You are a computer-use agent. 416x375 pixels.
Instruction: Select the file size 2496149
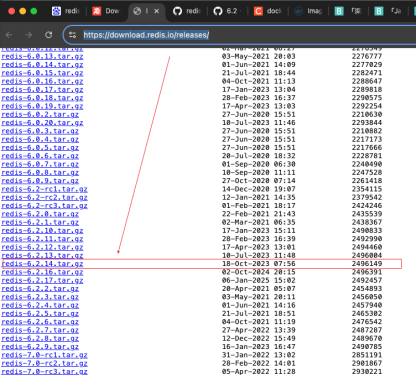point(367,264)
